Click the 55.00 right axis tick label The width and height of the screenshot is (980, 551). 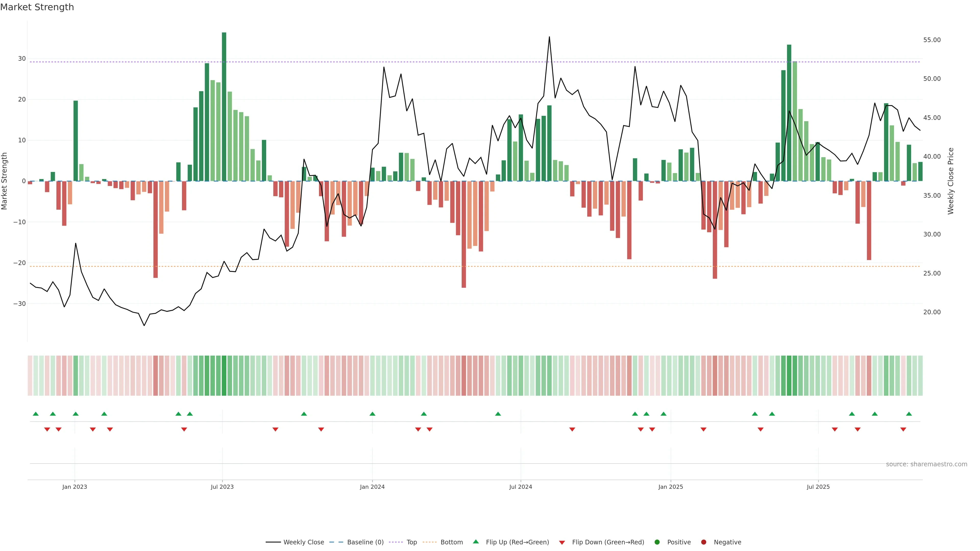pyautogui.click(x=932, y=40)
